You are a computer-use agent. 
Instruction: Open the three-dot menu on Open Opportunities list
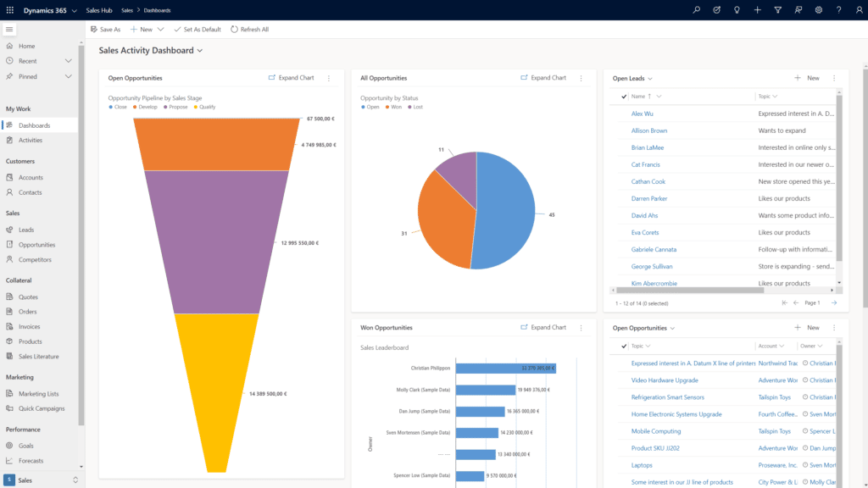(x=834, y=328)
